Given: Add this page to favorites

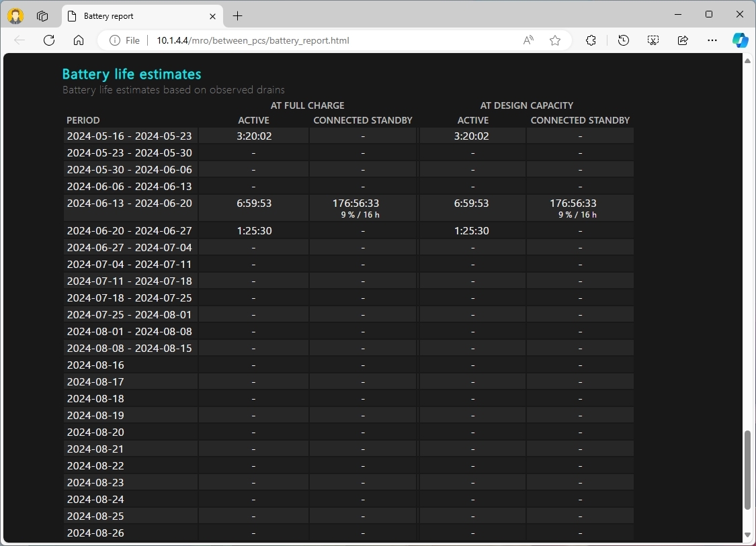Looking at the screenshot, I should pos(555,40).
